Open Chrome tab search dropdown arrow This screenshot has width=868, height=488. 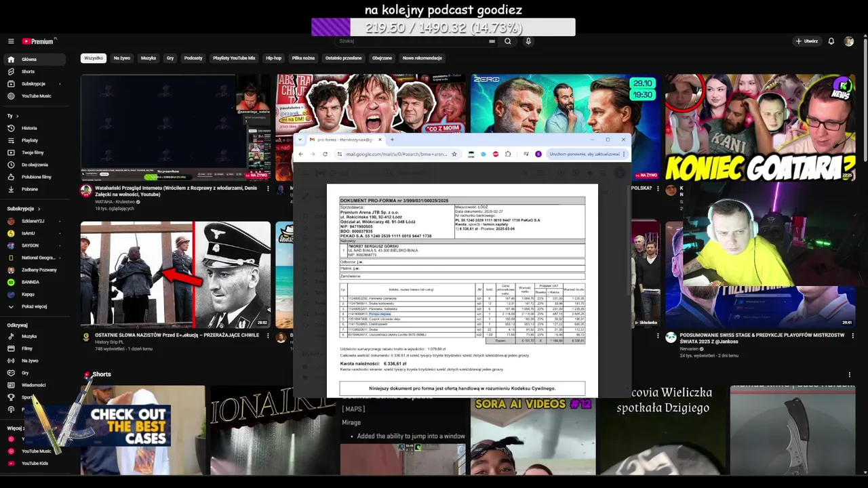pyautogui.click(x=300, y=140)
